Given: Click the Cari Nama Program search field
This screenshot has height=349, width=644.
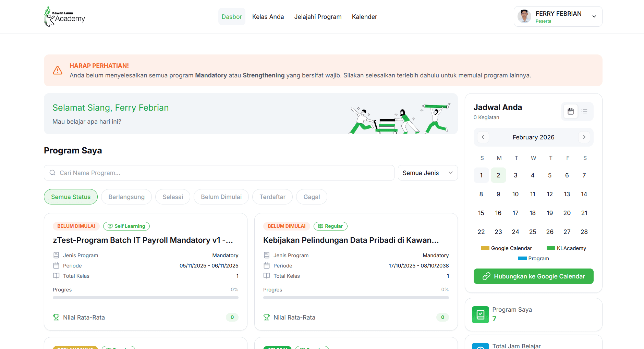Looking at the screenshot, I should 219,173.
